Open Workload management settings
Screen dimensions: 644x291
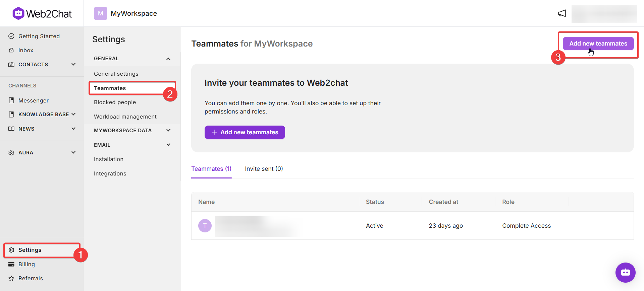click(125, 117)
